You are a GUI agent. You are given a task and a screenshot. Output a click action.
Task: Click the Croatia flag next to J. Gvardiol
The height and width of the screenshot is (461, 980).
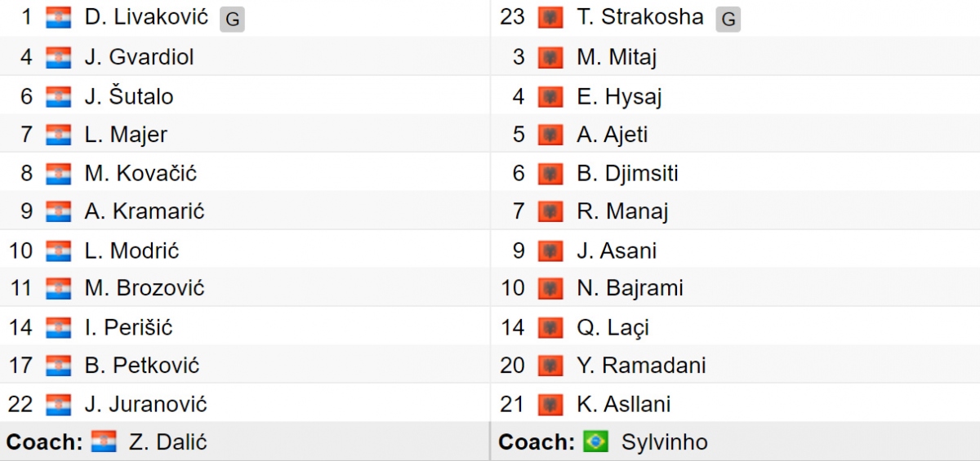(x=59, y=58)
